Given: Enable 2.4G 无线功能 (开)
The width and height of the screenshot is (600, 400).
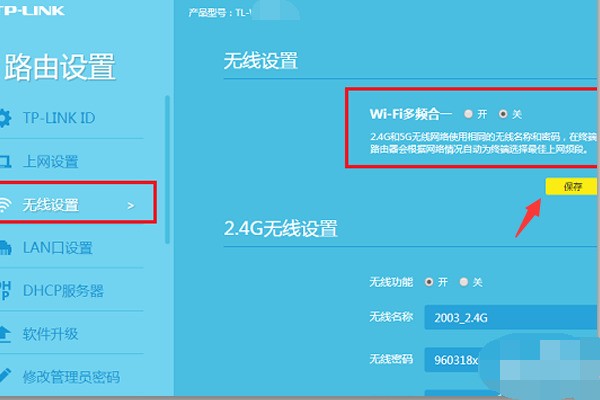Looking at the screenshot, I should coord(429,282).
